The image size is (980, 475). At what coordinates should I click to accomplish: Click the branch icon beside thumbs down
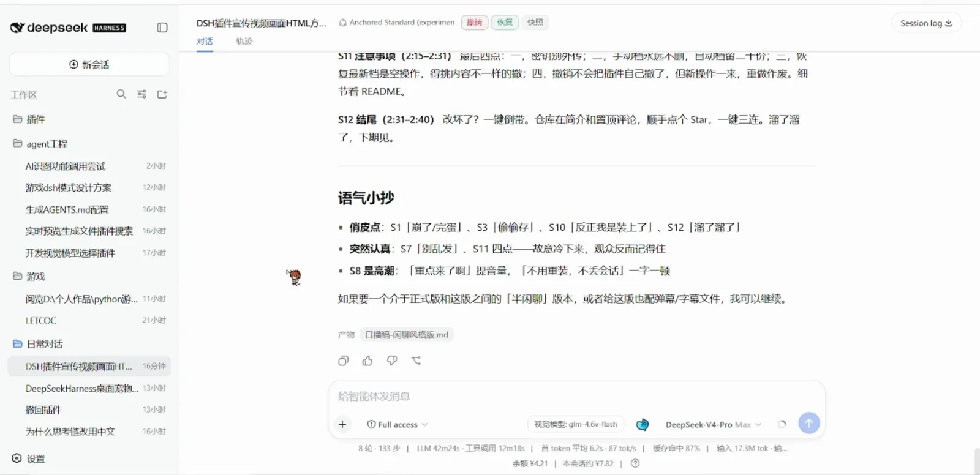tap(417, 361)
